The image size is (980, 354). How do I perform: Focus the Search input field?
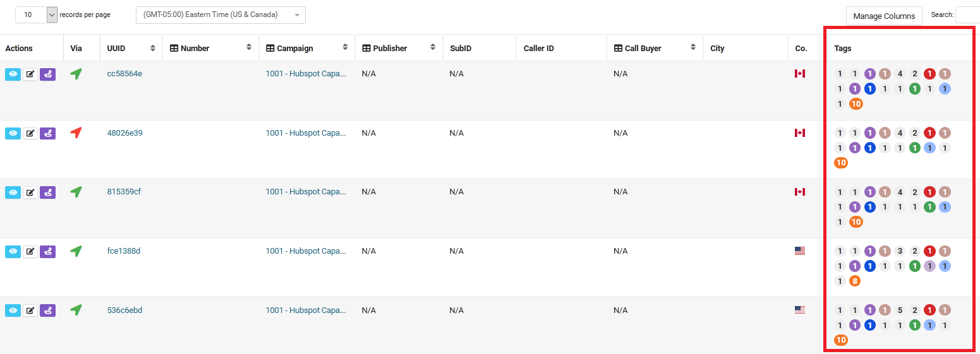click(967, 15)
